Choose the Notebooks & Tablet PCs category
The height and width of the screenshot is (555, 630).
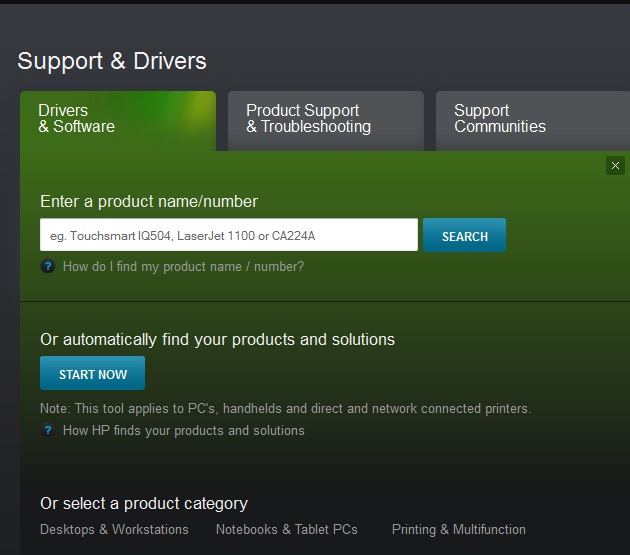pyautogui.click(x=286, y=530)
